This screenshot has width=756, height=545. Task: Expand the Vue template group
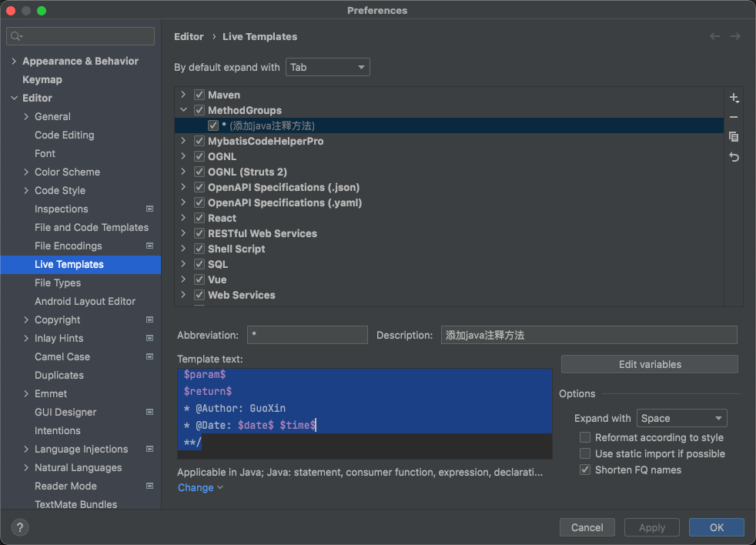[x=183, y=279]
